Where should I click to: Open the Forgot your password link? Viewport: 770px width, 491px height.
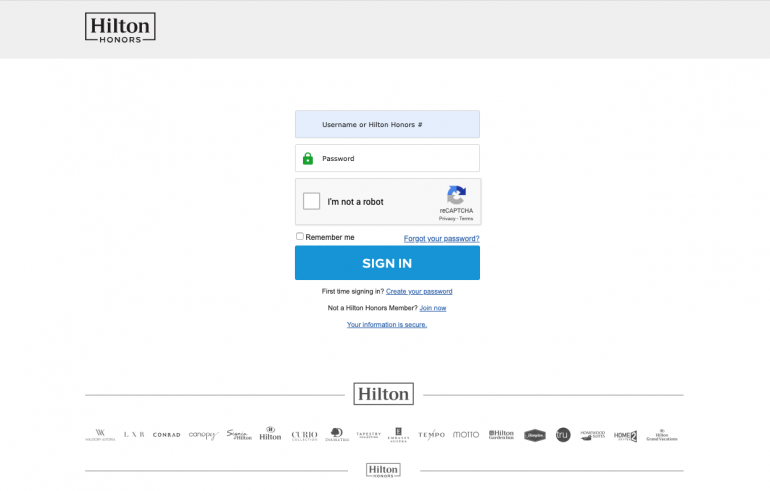441,239
